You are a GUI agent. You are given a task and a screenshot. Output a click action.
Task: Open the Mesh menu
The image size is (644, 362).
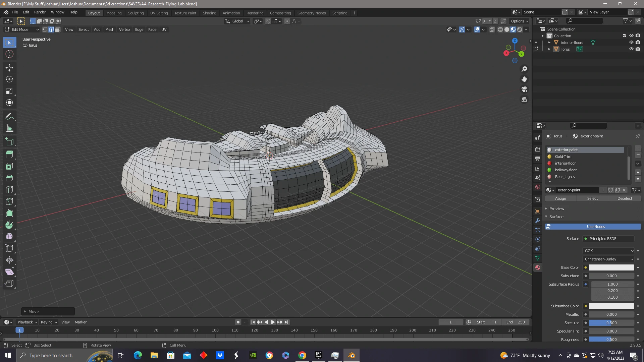click(110, 29)
